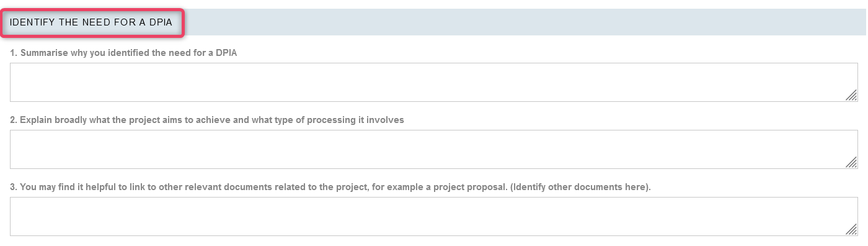Screen dimensions: 868x246
Task: Click the number '2.' beside Explain broadly
Action: [x=14, y=120]
